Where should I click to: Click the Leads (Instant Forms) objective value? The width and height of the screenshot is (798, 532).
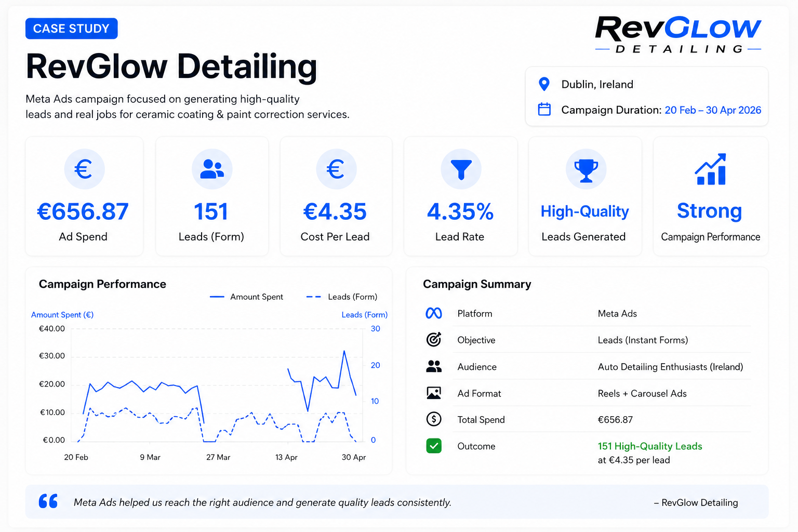tap(643, 340)
